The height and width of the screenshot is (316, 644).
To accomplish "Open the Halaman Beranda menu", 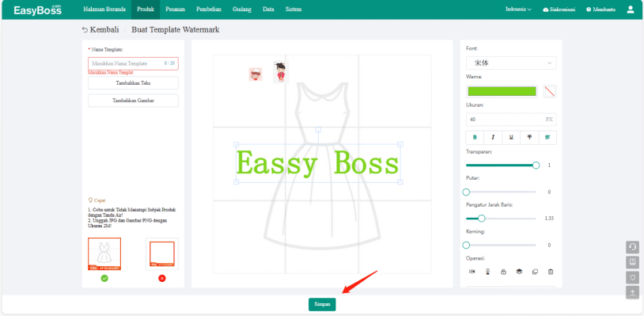I will click(x=104, y=10).
